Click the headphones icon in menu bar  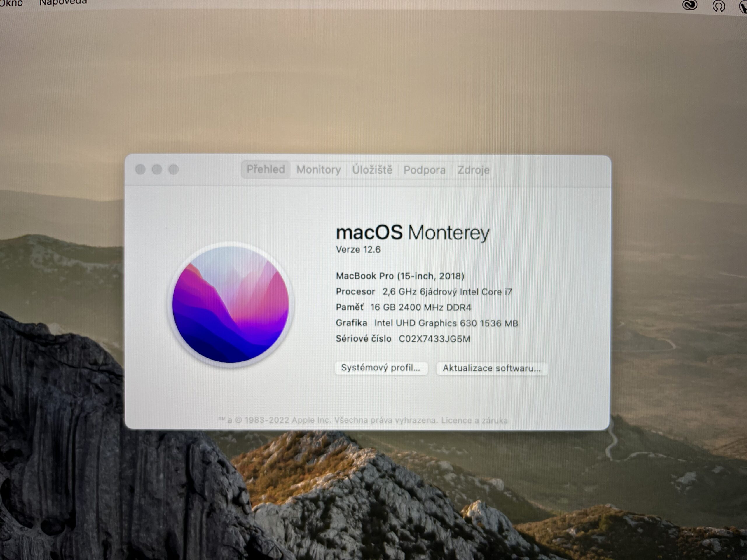coord(719,6)
